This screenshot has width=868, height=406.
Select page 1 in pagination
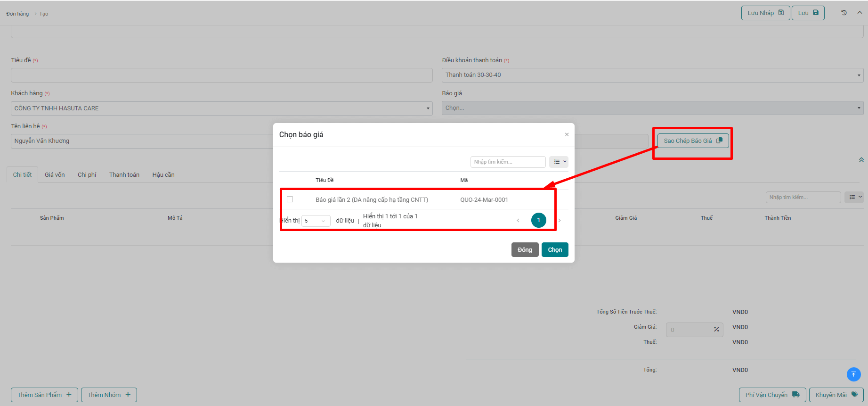[539, 220]
